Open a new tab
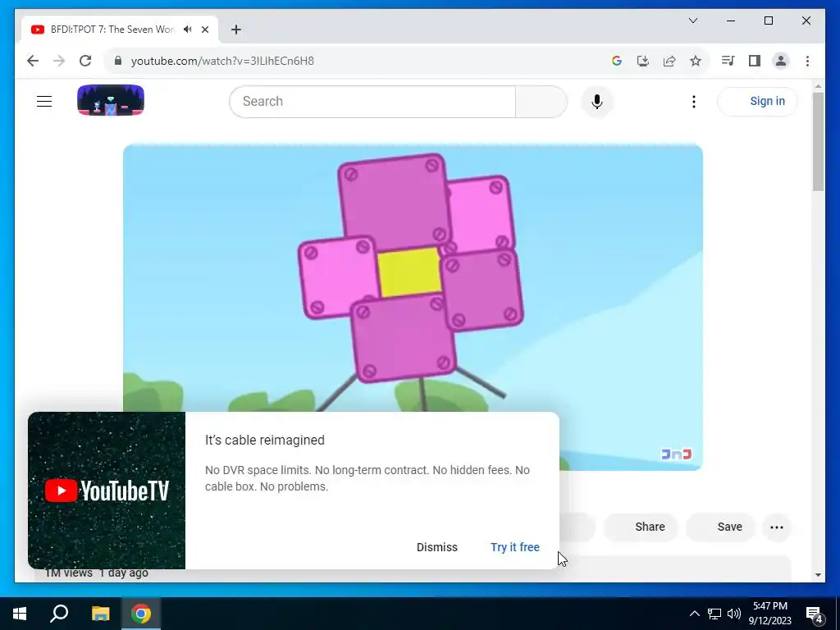 tap(236, 30)
